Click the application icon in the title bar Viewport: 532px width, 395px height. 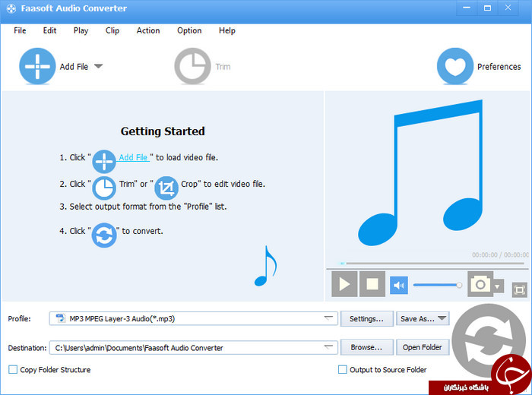click(11, 8)
